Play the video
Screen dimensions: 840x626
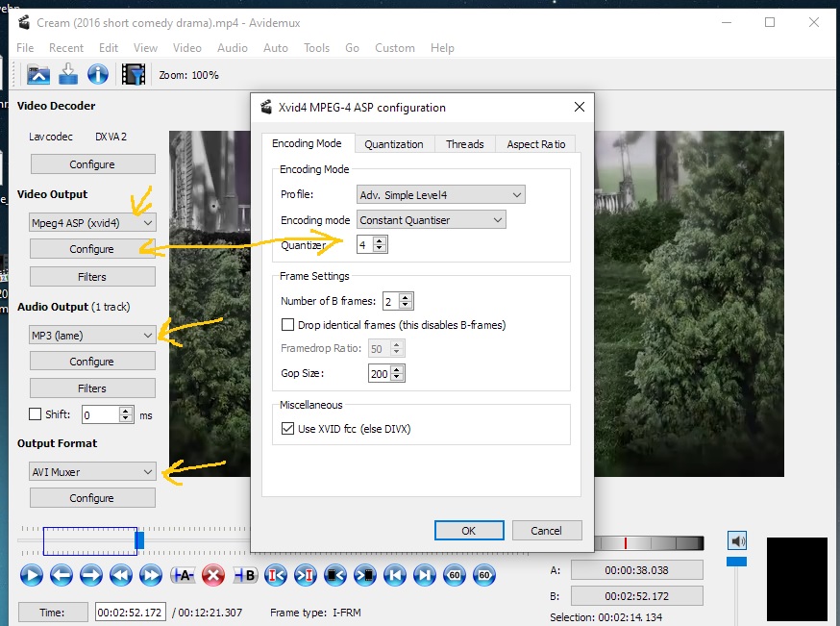coord(32,576)
